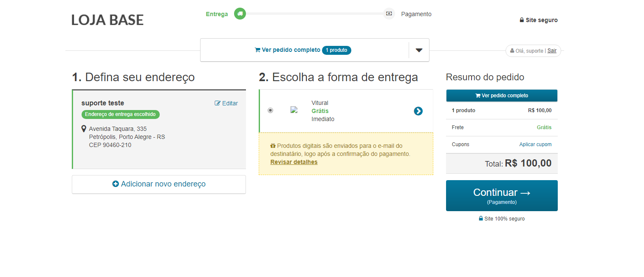Screen dimensions: 644x277
Task: Click Ver pedido completo in order summary
Action: (x=502, y=96)
